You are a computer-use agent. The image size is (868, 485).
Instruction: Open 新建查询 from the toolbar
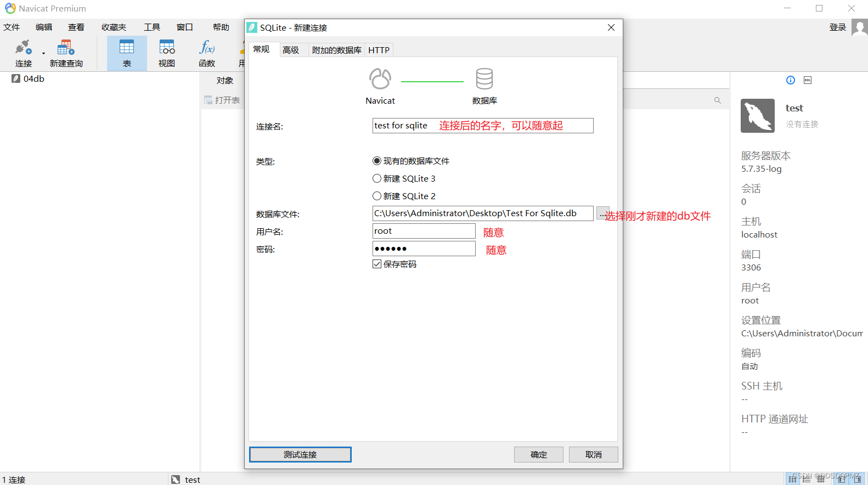pyautogui.click(x=66, y=53)
